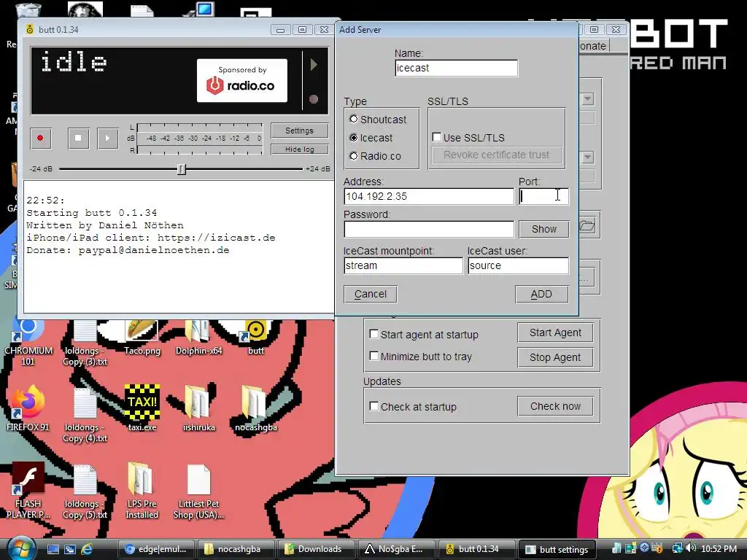747x560 pixels.
Task: Cancel the Add Server dialog
Action: pyautogui.click(x=370, y=295)
